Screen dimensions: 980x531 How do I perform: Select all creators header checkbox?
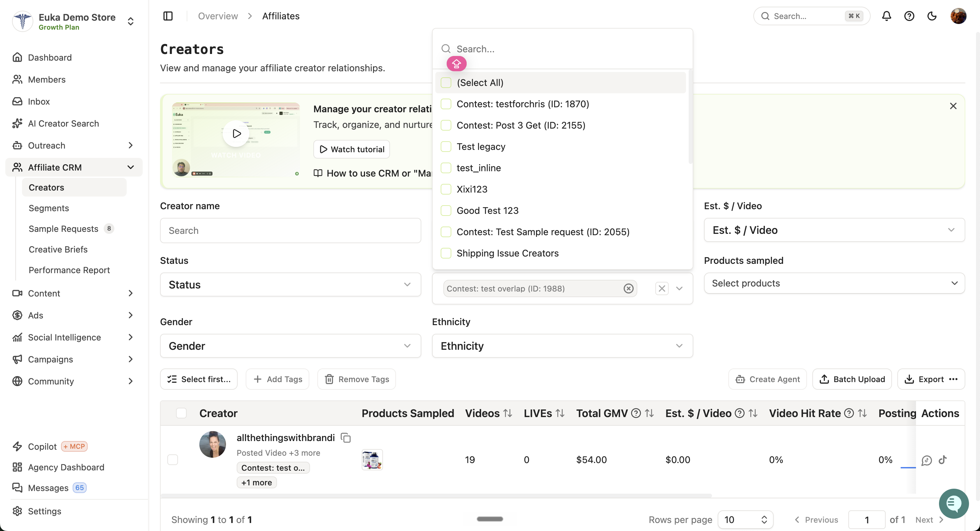pos(181,413)
